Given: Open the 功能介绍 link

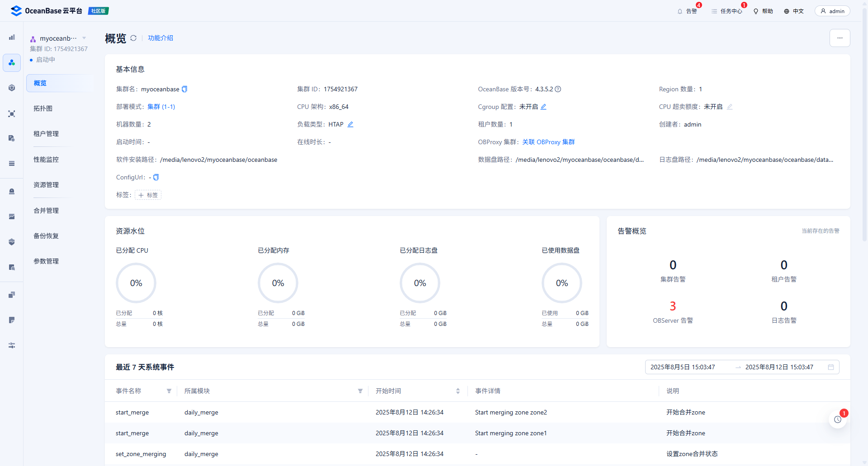Looking at the screenshot, I should pos(160,38).
